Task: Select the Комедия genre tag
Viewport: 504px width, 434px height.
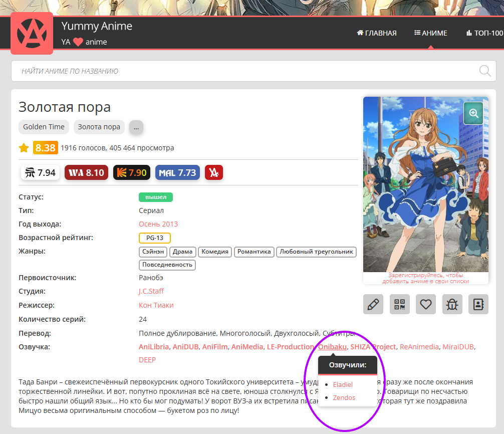Action: point(215,252)
